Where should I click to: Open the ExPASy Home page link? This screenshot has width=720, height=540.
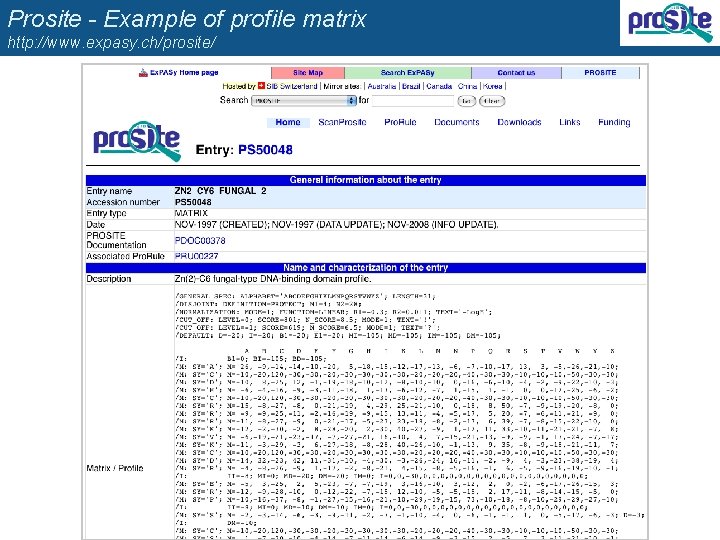tap(184, 73)
